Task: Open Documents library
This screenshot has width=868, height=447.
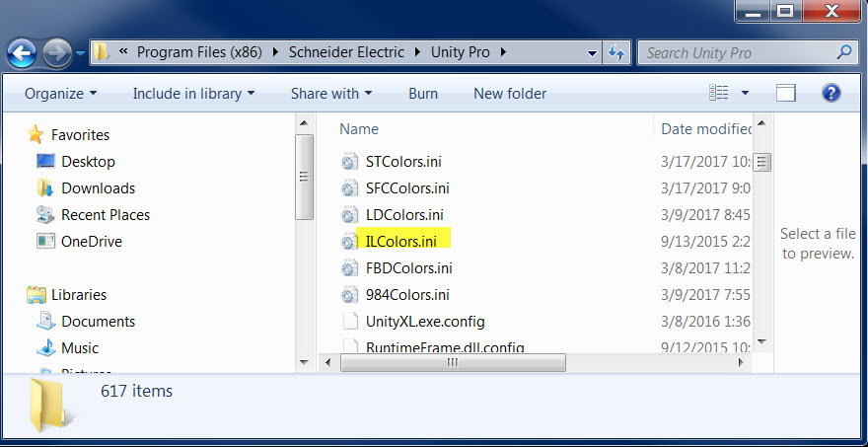Action: click(98, 322)
